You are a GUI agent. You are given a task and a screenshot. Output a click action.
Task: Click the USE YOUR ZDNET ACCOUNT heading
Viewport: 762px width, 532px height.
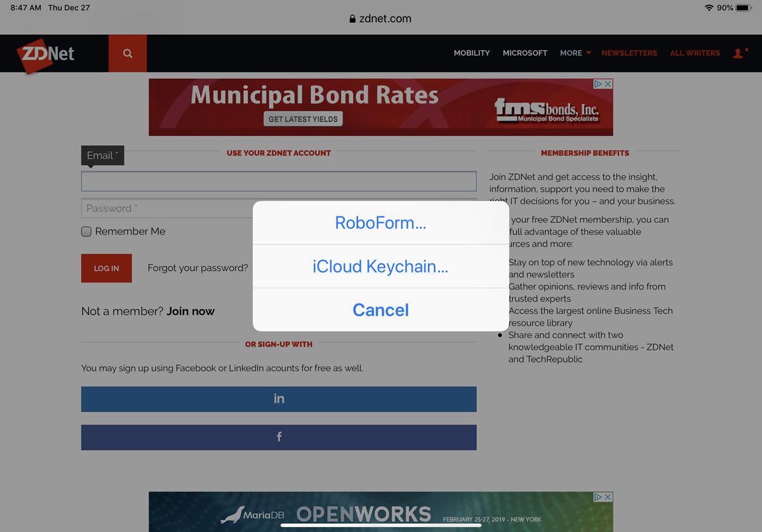click(279, 153)
